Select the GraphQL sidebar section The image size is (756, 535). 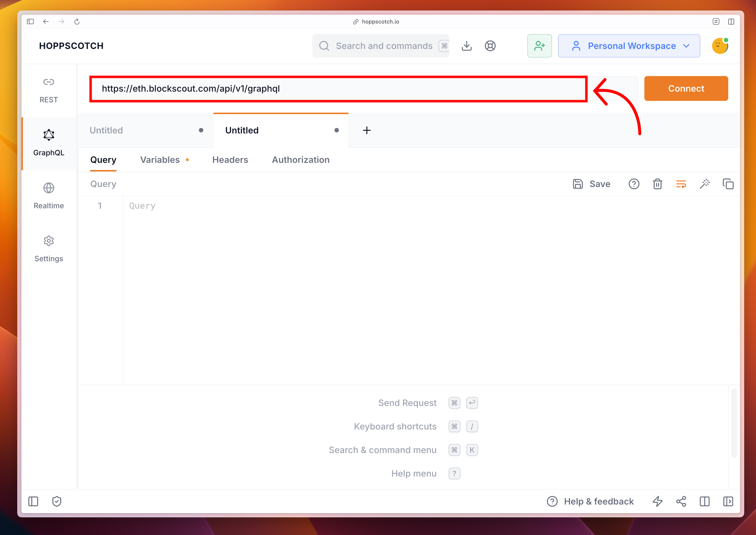tap(49, 144)
